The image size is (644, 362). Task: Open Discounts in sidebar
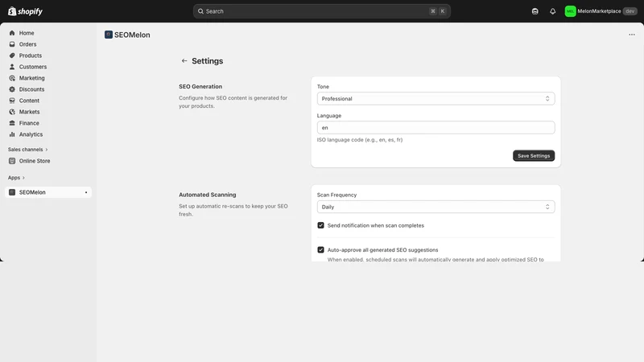[31, 89]
